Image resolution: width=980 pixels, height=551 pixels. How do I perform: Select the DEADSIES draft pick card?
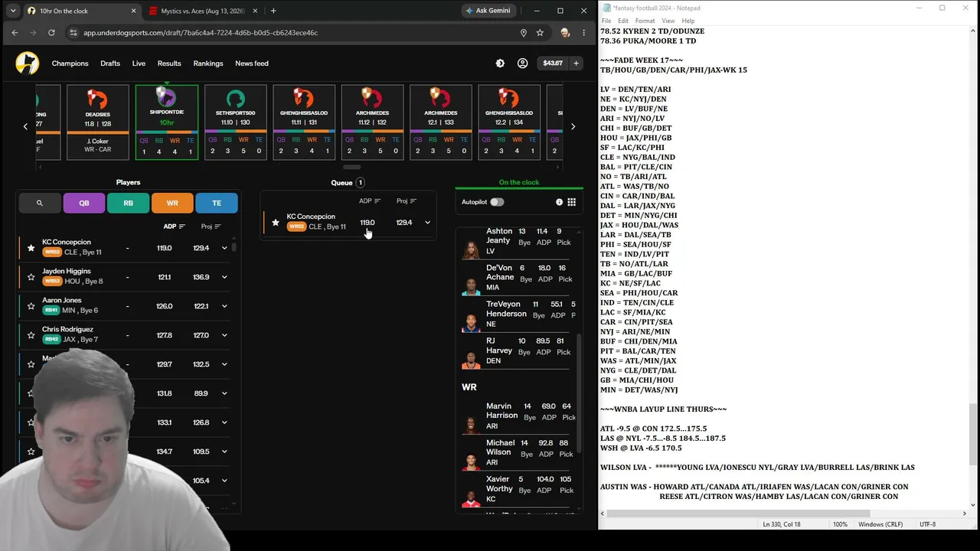(98, 122)
